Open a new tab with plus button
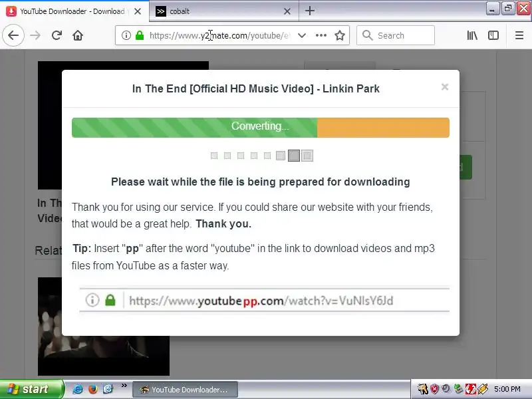 click(310, 11)
